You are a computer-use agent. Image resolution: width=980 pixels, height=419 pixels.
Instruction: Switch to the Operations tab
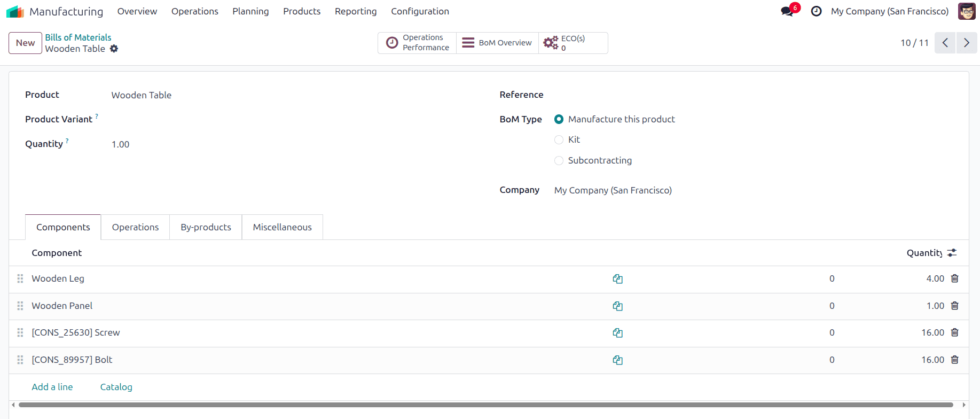[135, 227]
